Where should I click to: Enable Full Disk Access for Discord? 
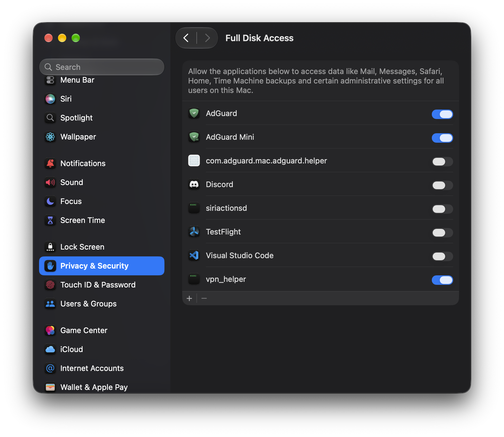tap(442, 185)
